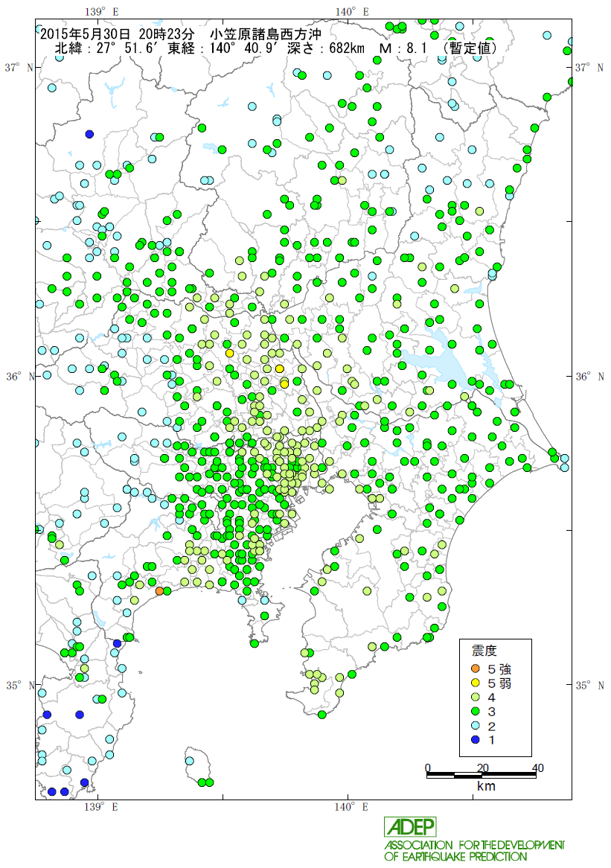Click the green ADEP logo

[x=410, y=827]
